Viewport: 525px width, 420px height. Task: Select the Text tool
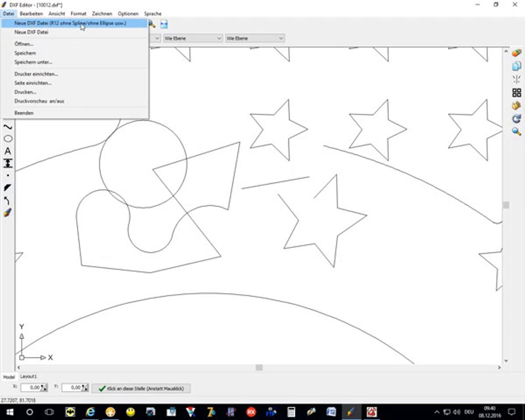point(7,152)
